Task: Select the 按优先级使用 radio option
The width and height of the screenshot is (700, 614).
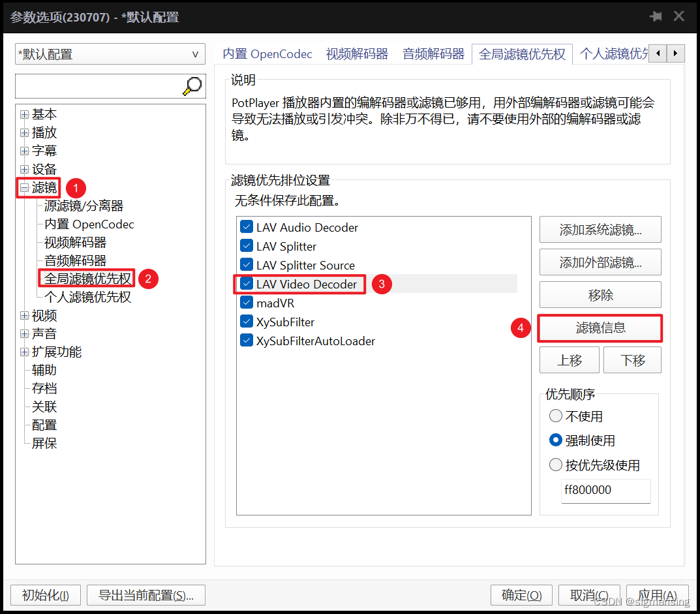Action: (555, 465)
